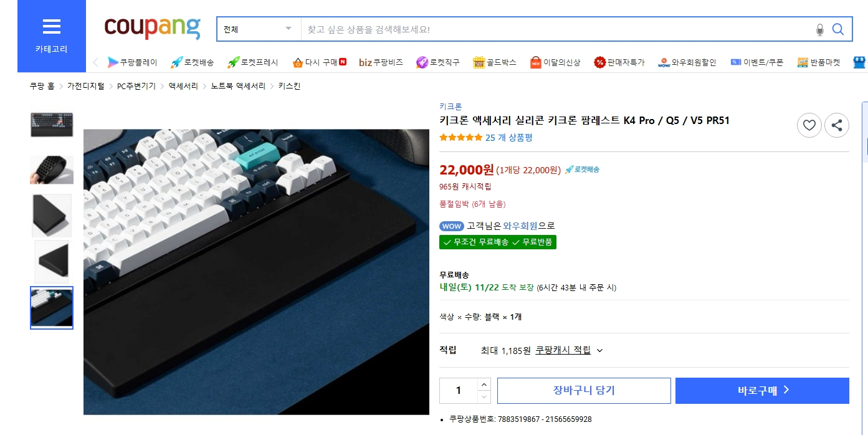Add product to wishlist with heart icon
Viewport: 868px width, 435px height.
[809, 125]
